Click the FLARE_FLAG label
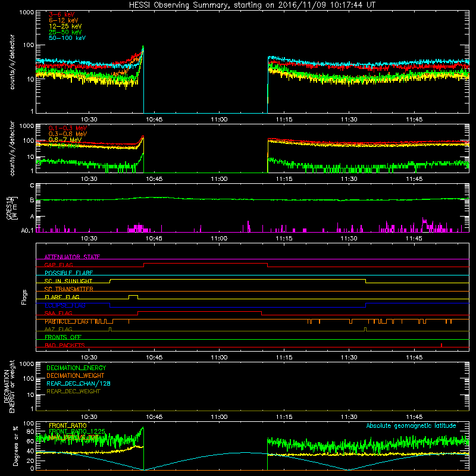This screenshot has height=476, width=476. point(62,297)
